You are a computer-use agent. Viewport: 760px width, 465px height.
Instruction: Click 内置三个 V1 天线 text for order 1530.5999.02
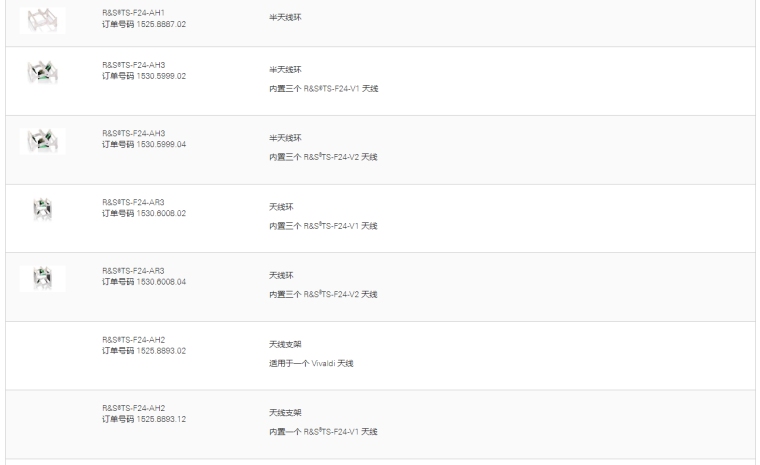(x=323, y=88)
